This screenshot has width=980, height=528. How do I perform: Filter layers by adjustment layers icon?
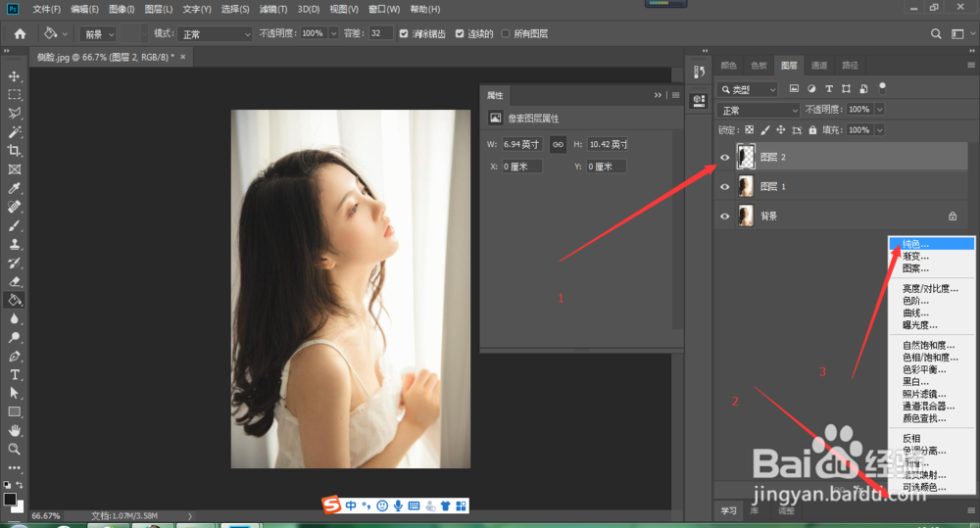(811, 89)
